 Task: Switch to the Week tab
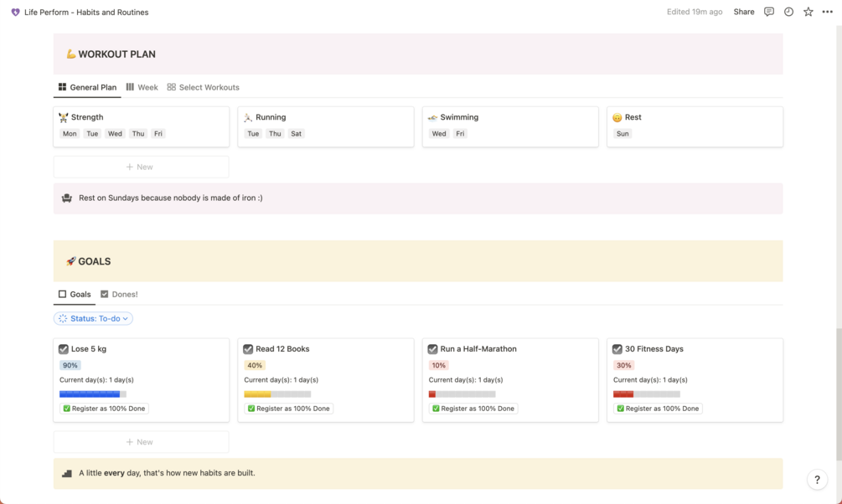142,87
